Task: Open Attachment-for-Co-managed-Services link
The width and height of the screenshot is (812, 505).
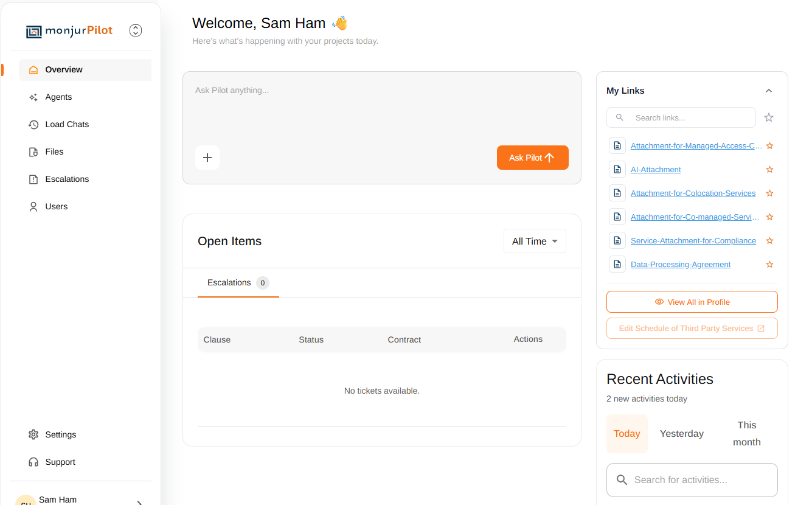Action: 695,217
